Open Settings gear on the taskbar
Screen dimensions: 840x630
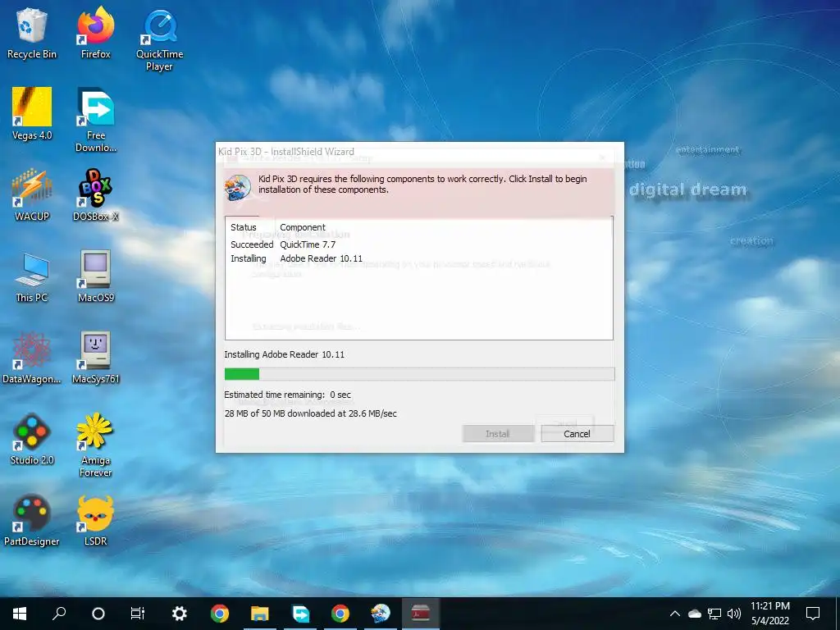[179, 614]
